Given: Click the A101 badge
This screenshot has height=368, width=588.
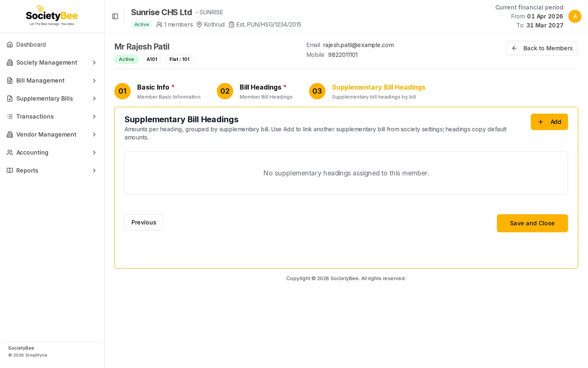Looking at the screenshot, I should (152, 59).
